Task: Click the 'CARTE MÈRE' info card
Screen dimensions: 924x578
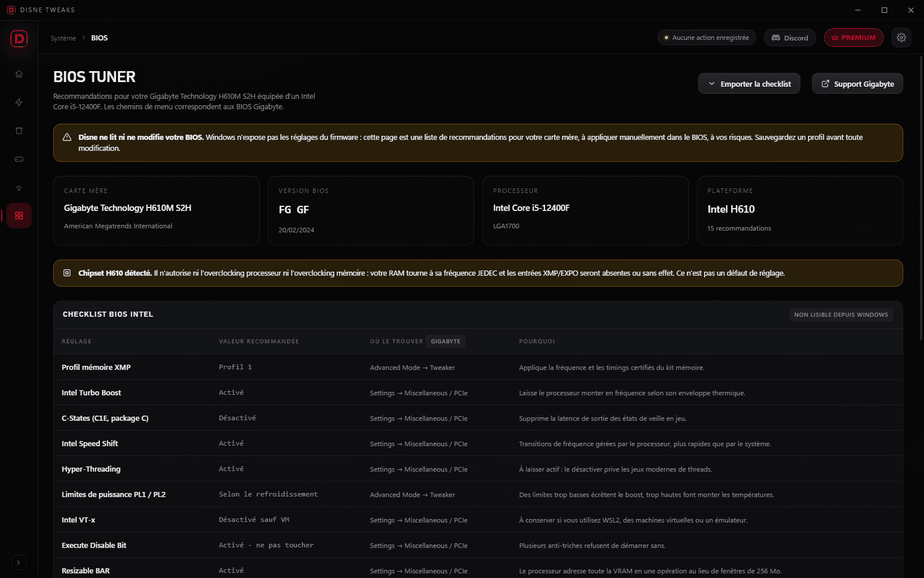Action: pos(157,211)
